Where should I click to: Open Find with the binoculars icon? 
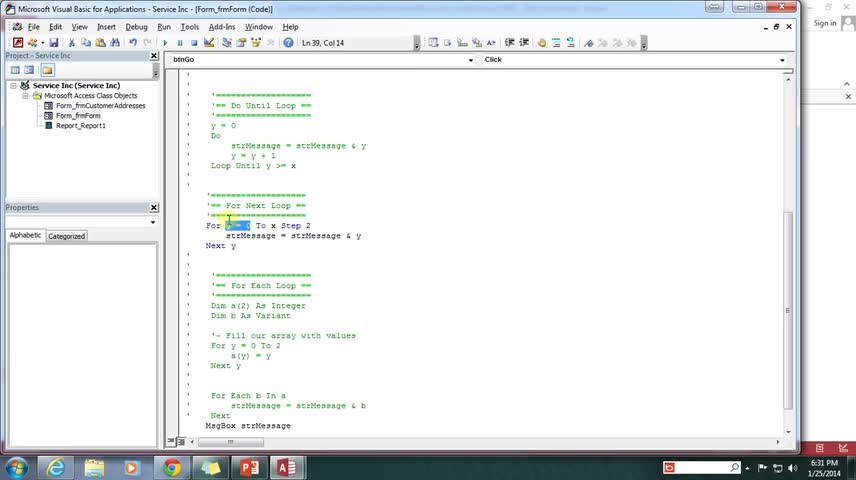click(x=115, y=43)
